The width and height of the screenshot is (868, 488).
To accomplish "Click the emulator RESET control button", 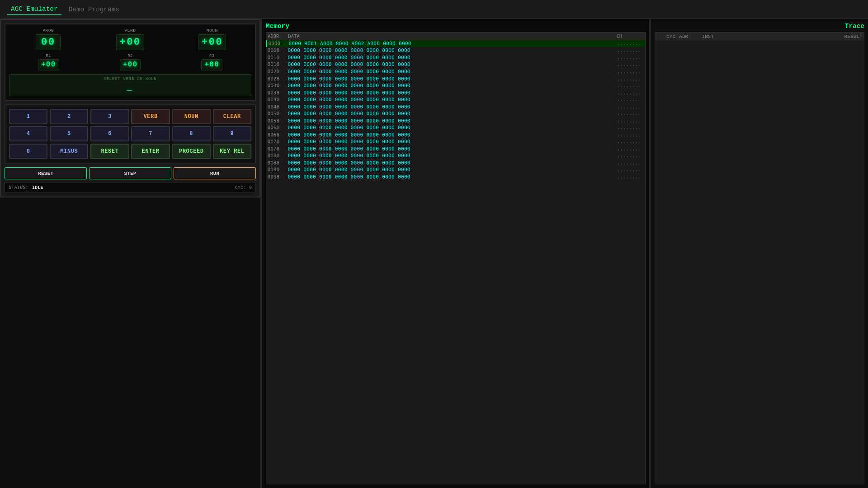I will 46,174.
